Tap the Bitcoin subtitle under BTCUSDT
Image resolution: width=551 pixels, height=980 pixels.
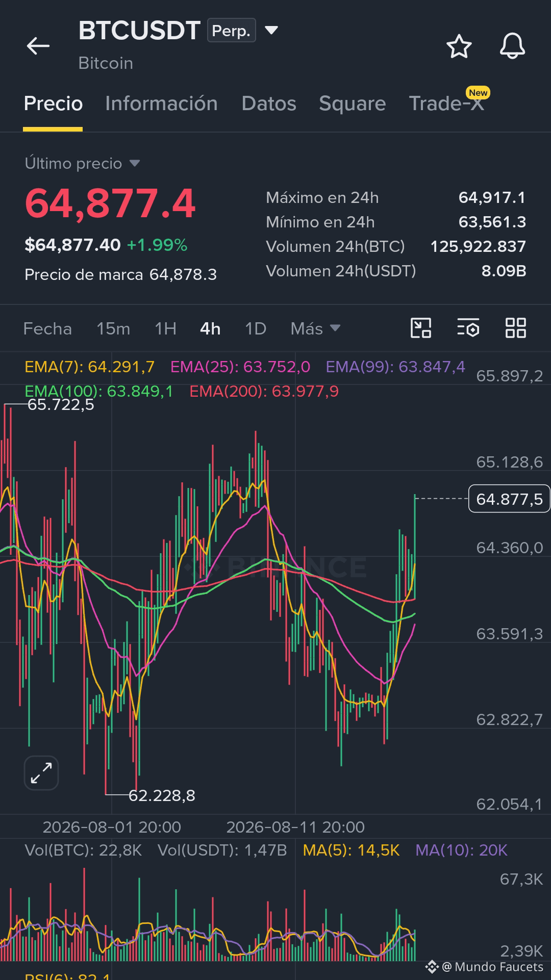[x=106, y=63]
